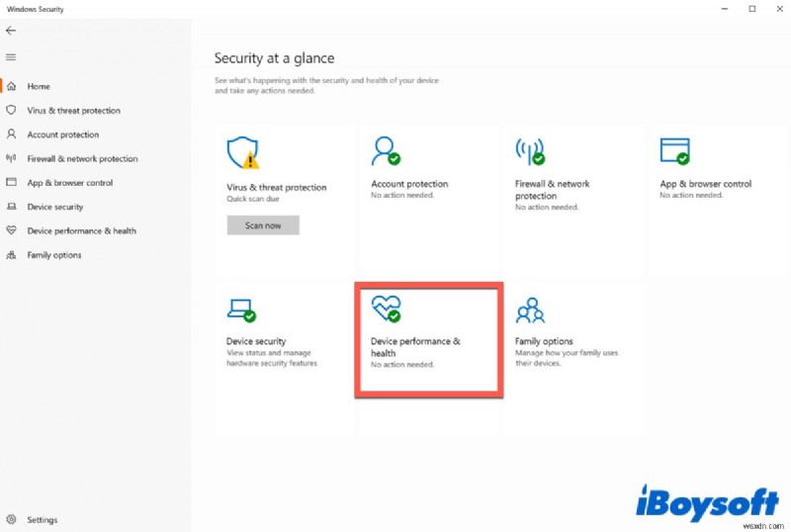Click the large Firewall antenna icon
This screenshot has width=791, height=532.
[x=530, y=151]
